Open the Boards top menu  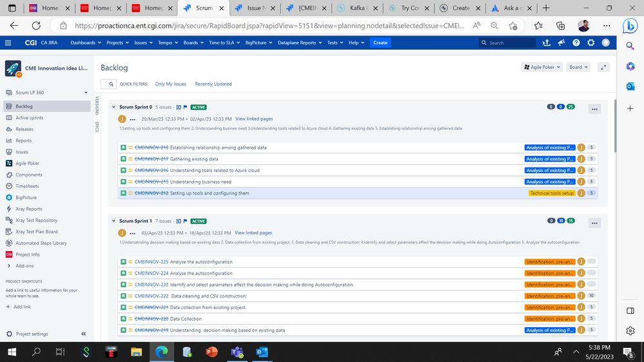click(x=193, y=43)
